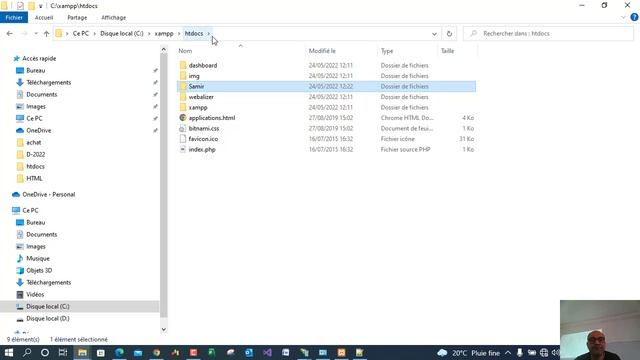Screen dimensions: 640x360
Task: Open the address bar history dropdown
Action: click(434, 33)
